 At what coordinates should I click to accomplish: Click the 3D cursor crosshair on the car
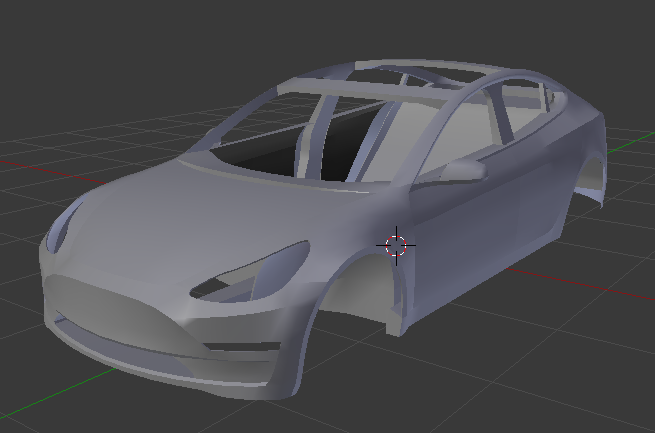[x=396, y=246]
